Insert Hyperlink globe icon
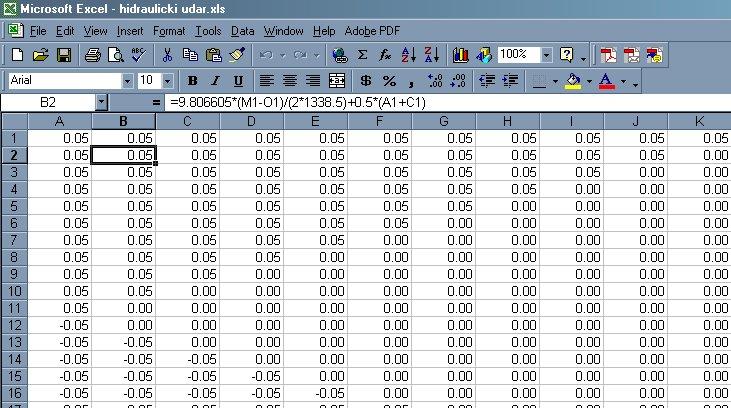 339,55
